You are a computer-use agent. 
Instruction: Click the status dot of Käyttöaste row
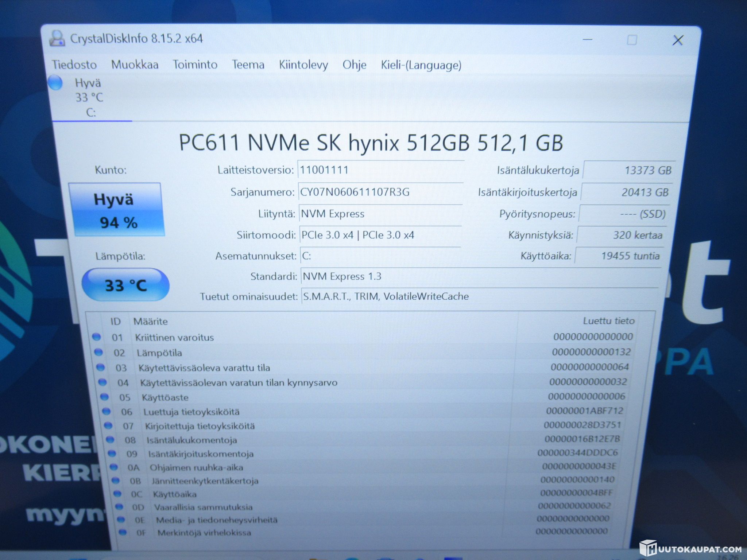tap(104, 396)
